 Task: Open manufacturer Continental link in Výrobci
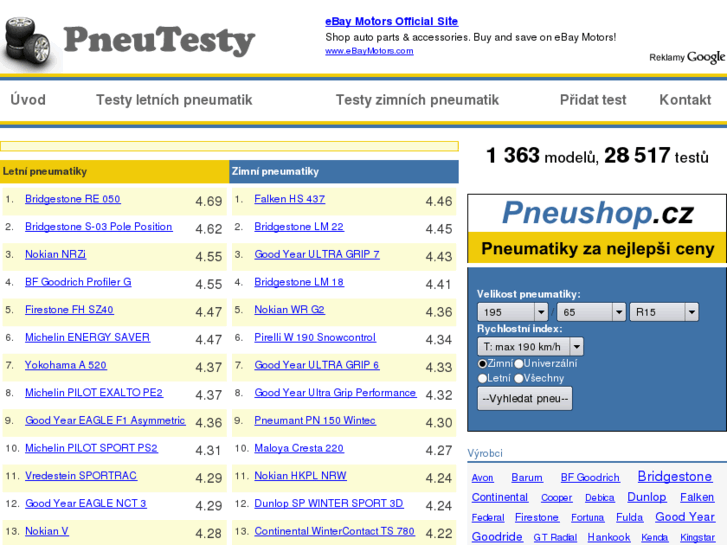(500, 497)
